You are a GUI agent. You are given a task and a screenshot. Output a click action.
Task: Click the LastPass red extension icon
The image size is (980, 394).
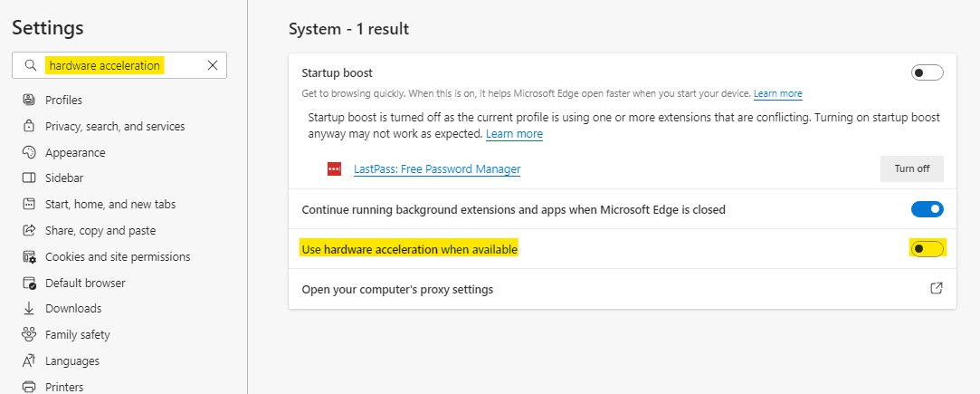point(335,168)
